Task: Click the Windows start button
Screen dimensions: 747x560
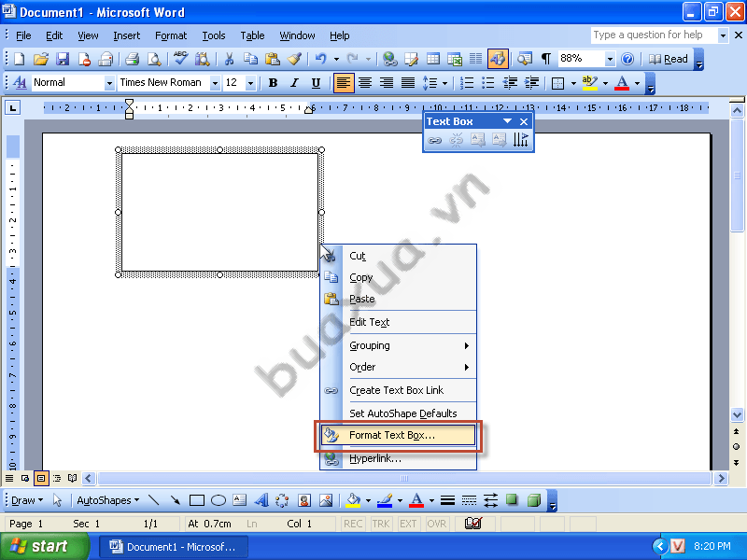Action: pyautogui.click(x=44, y=546)
